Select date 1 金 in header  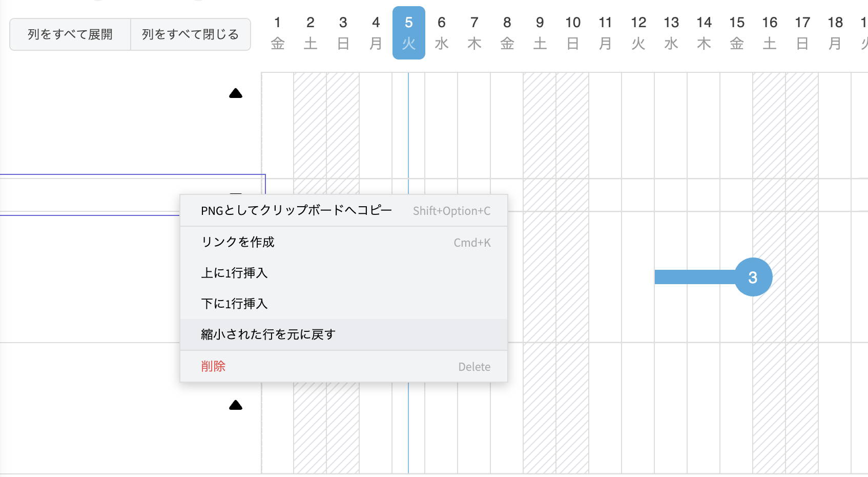pos(278,33)
